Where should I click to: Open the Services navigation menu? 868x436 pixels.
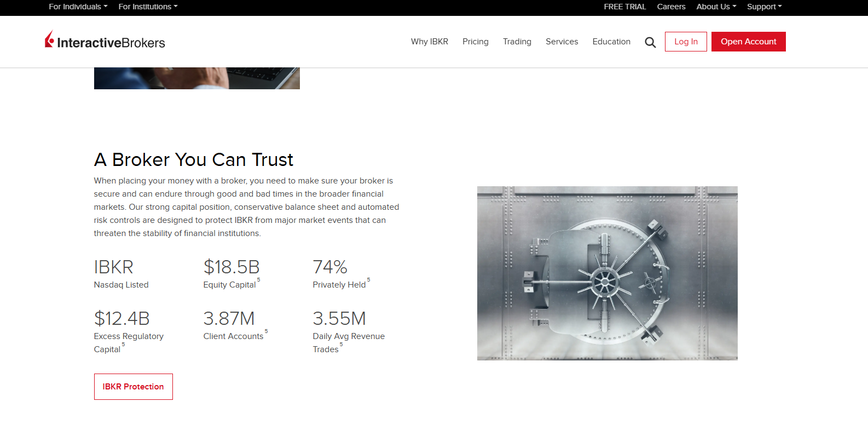pyautogui.click(x=562, y=42)
